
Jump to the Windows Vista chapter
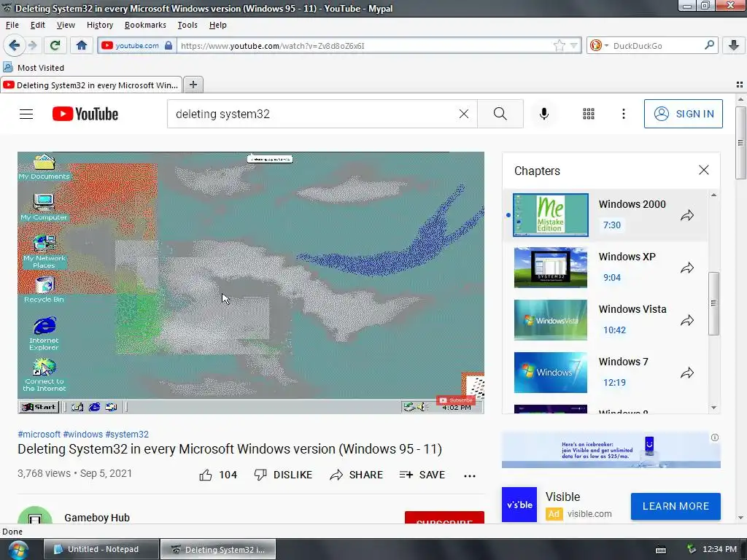[x=606, y=319]
